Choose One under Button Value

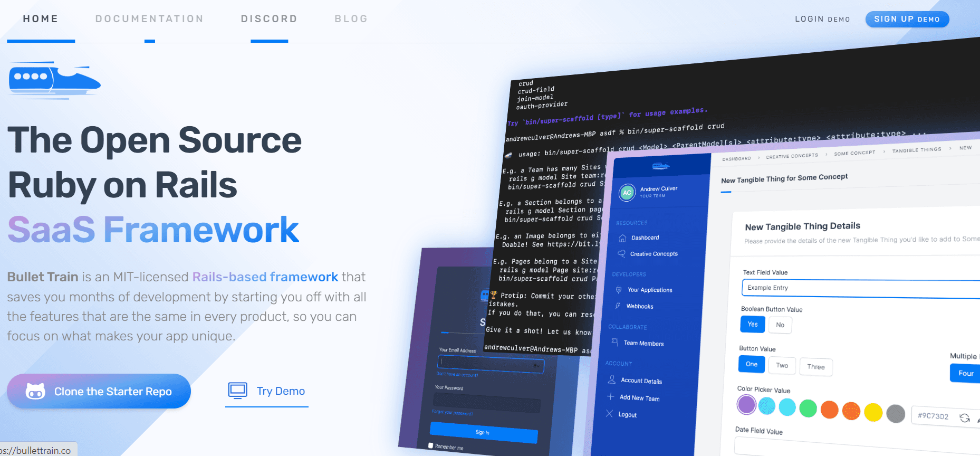coord(752,364)
